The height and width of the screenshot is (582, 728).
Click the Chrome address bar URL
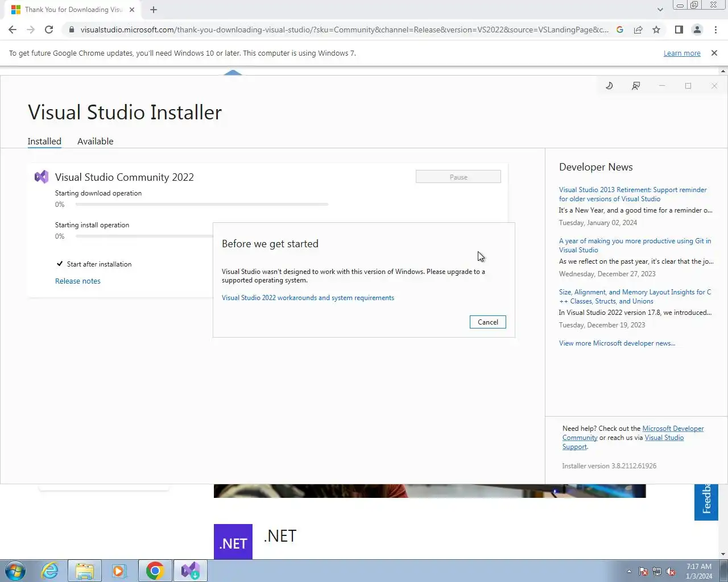[x=344, y=30]
